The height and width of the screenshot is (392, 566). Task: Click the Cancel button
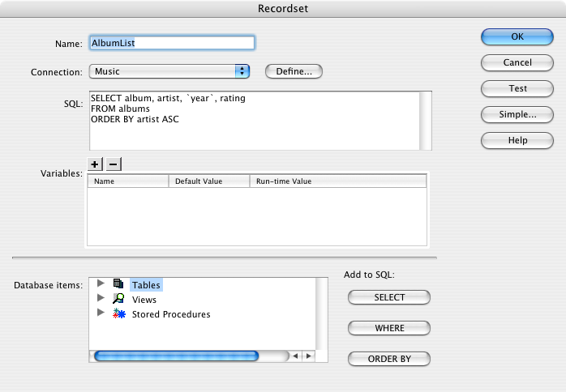pos(517,62)
